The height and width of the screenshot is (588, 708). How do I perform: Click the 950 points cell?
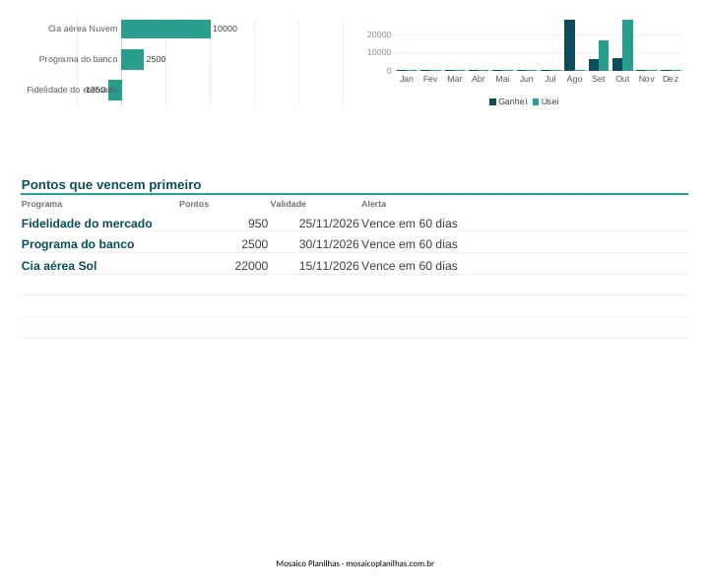pos(258,224)
